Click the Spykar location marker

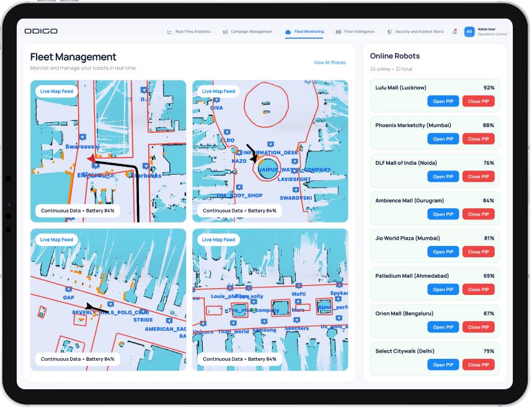pos(340,285)
